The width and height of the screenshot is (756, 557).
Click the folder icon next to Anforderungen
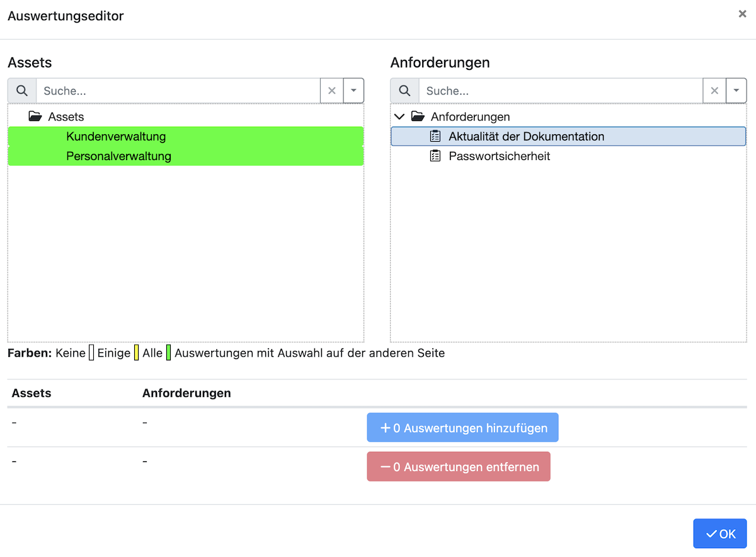(419, 116)
